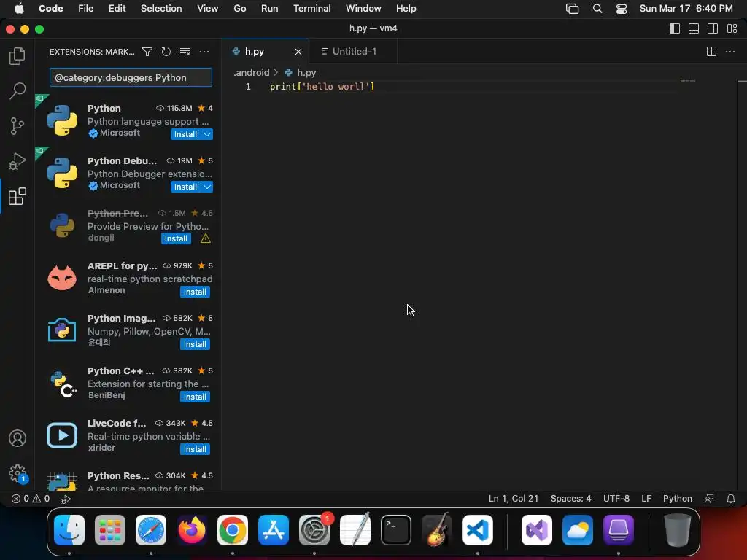Image resolution: width=747 pixels, height=560 pixels.
Task: Click .android in the breadcrumb
Action: (x=252, y=72)
